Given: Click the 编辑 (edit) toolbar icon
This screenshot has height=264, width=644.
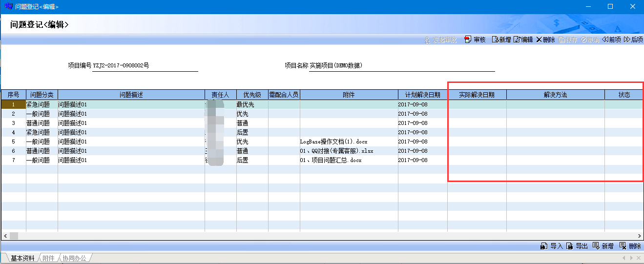Looking at the screenshot, I should [523, 40].
